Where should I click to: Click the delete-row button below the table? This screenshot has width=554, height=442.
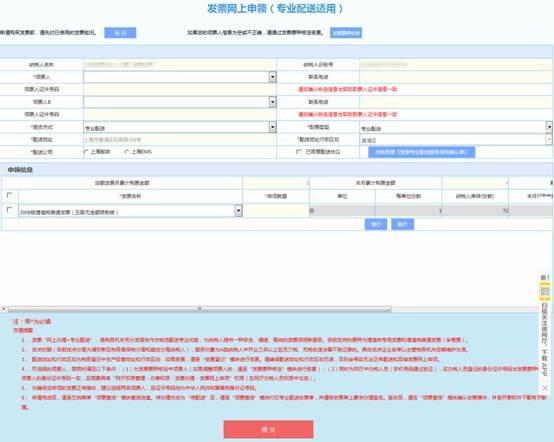[402, 224]
